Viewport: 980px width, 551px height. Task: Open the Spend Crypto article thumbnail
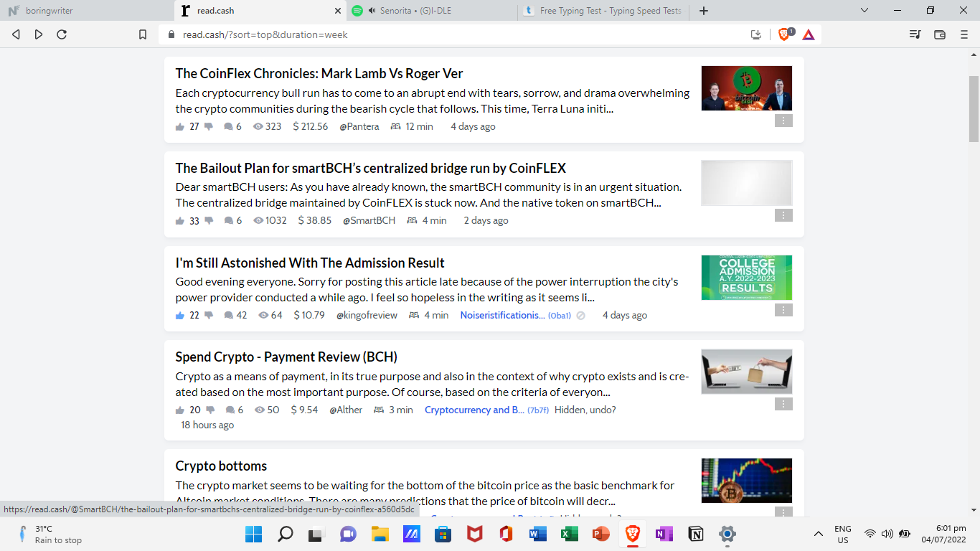pyautogui.click(x=747, y=372)
